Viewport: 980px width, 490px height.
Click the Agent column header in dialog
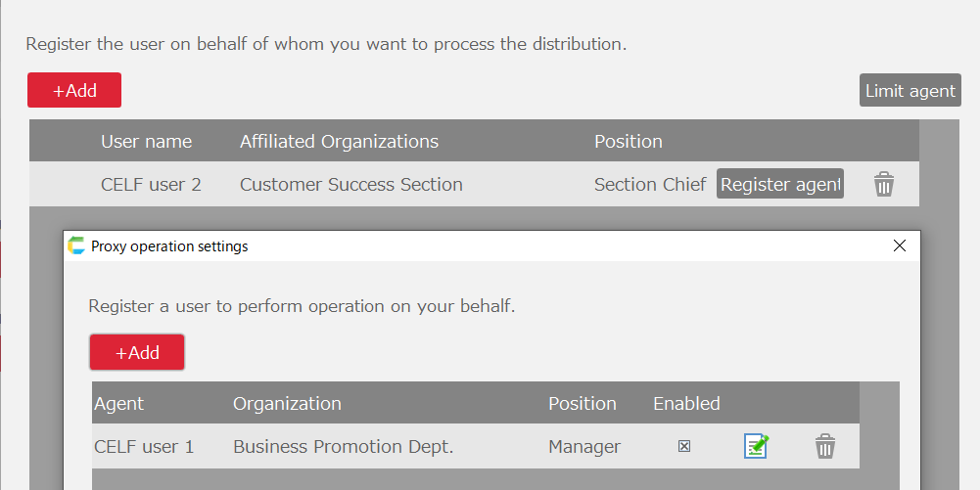pos(118,403)
